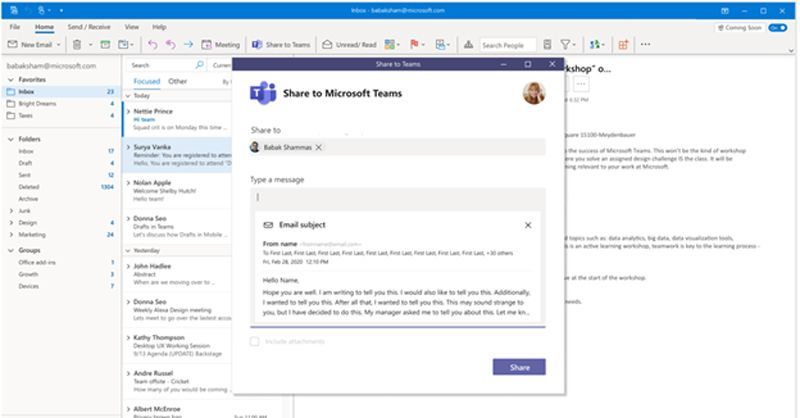This screenshot has height=418, width=800.
Task: Click the envelope icon beside Email subject
Action: 268,225
